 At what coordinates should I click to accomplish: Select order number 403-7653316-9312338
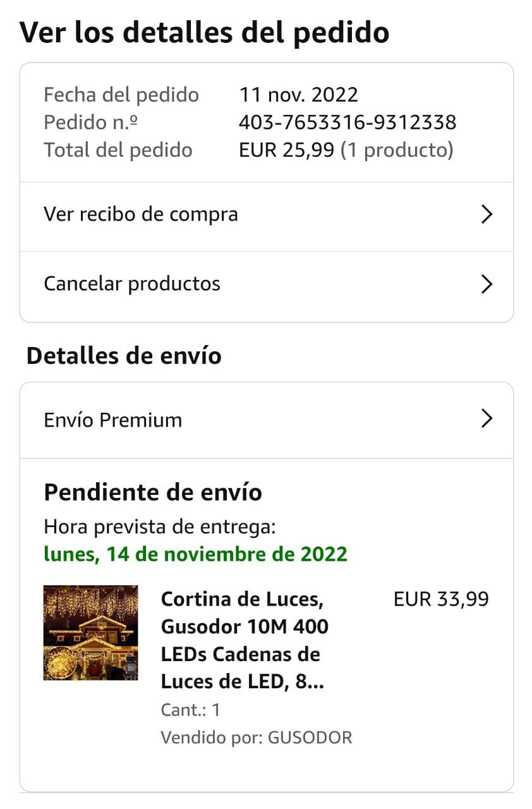pyautogui.click(x=348, y=123)
